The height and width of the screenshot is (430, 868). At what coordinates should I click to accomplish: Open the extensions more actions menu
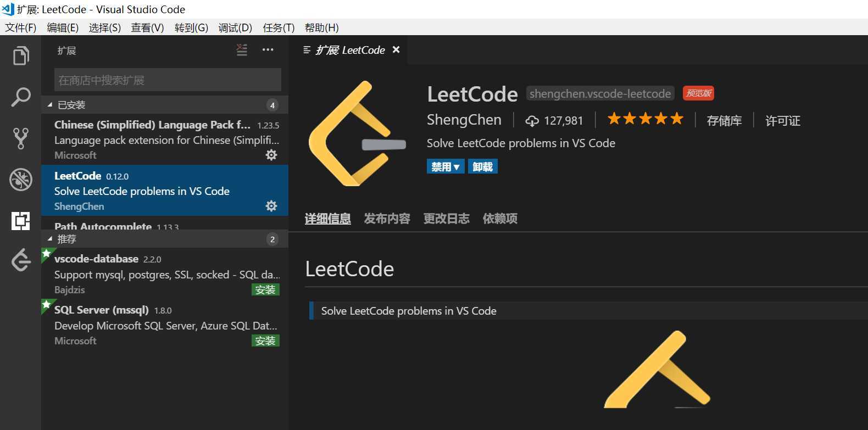point(268,50)
